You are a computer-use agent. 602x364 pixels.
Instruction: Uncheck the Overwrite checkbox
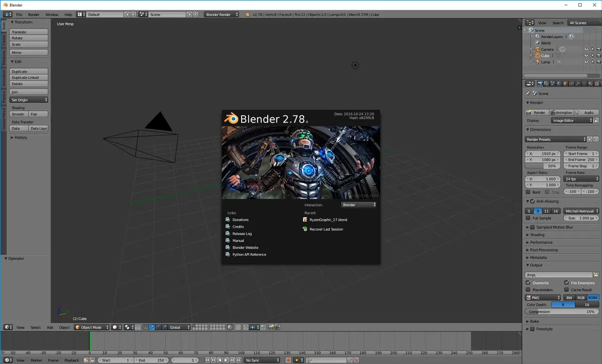pyautogui.click(x=528, y=283)
